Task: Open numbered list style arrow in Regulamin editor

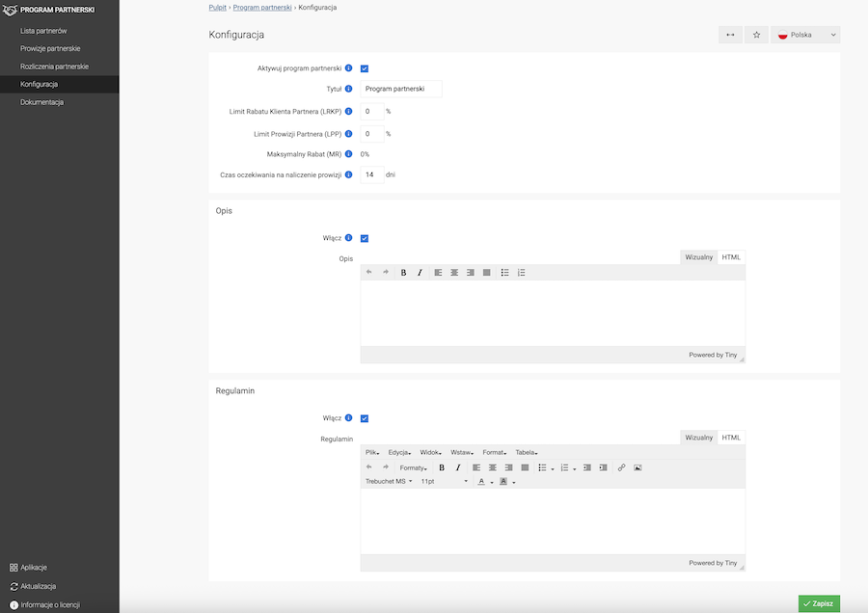Action: 575,468
